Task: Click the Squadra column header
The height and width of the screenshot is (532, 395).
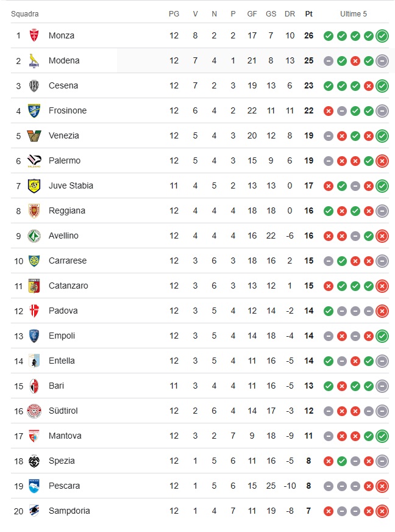Action: click(25, 14)
